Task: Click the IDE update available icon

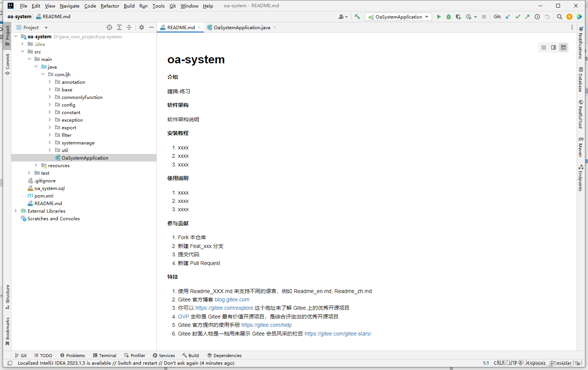Action: 569,17
